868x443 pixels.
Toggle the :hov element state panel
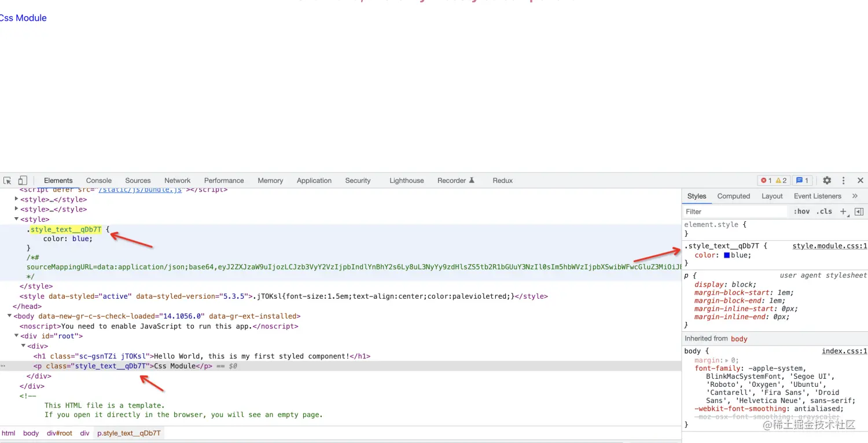click(801, 212)
